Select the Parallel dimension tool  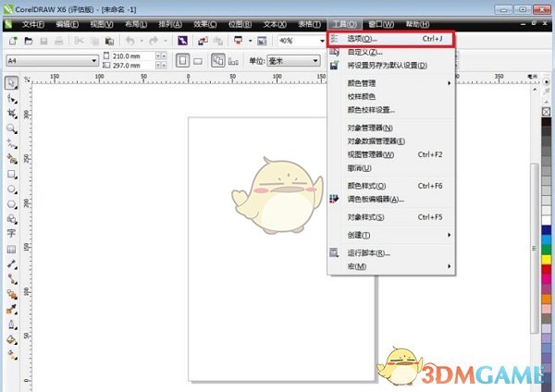pos(12,263)
